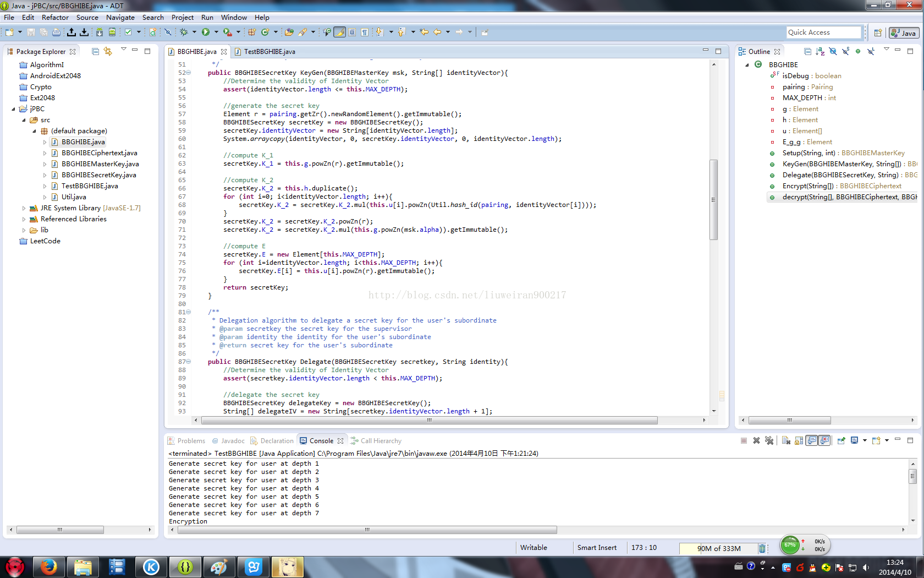The image size is (924, 578).
Task: Open Windows Explorer from the taskbar
Action: 83,566
